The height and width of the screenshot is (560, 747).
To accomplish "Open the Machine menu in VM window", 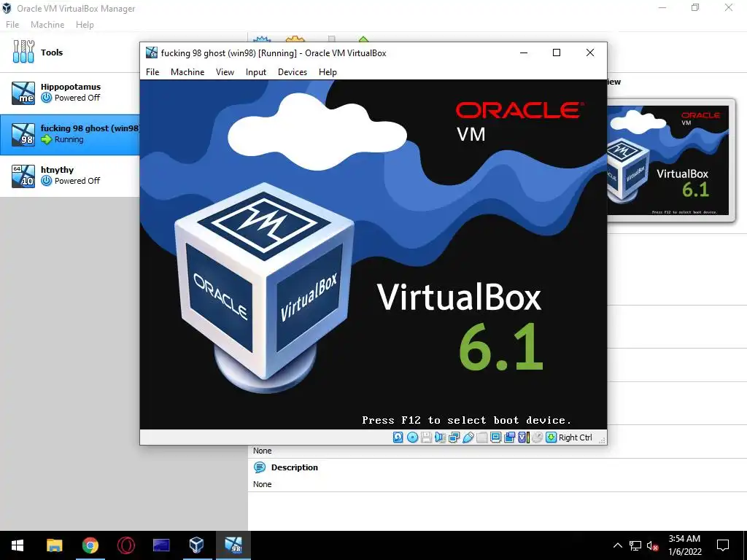I will tap(187, 72).
